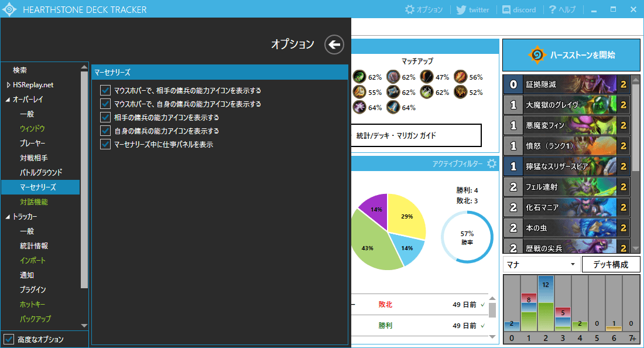Click the class icon showing 47% matchup
The image size is (644, 348).
coord(427,76)
